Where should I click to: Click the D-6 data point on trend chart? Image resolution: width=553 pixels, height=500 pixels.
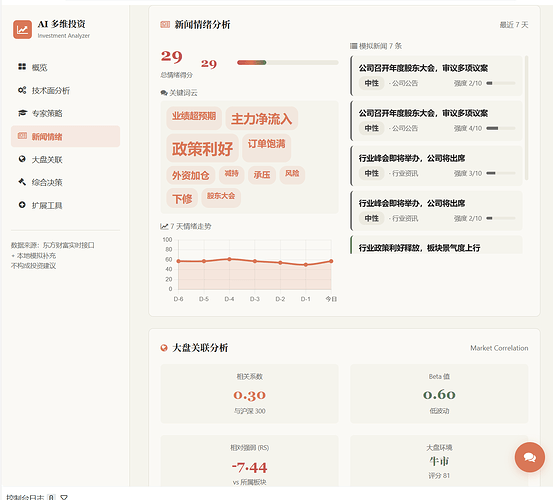(178, 261)
